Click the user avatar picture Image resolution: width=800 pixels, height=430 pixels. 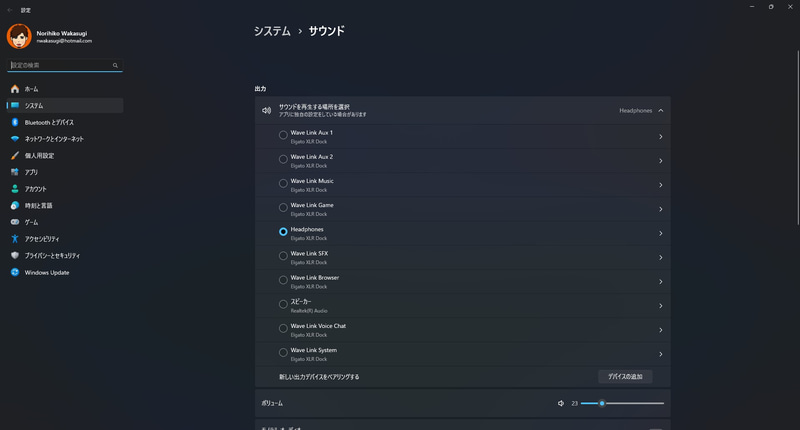[x=19, y=36]
